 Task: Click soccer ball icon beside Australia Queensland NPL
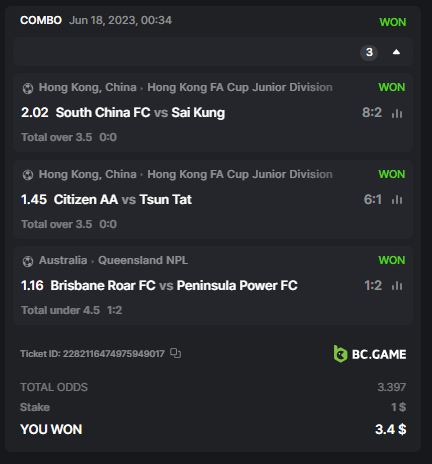(28, 261)
